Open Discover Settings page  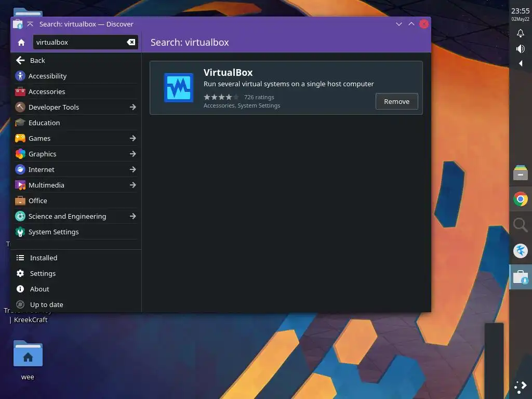click(x=76, y=273)
